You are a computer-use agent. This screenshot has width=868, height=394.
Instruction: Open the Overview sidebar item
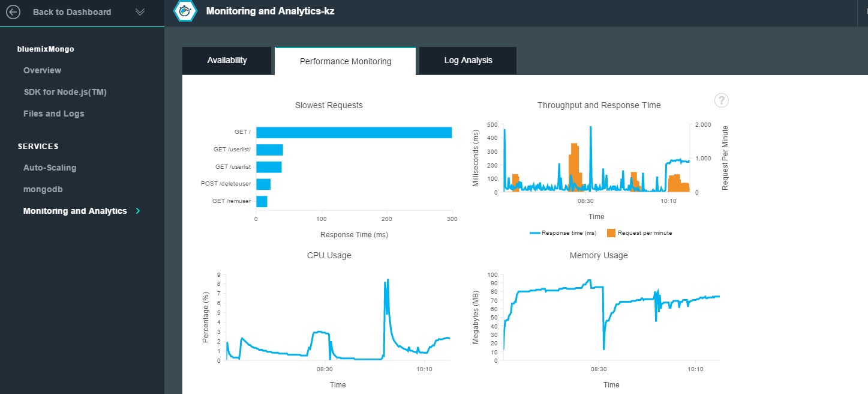tap(42, 70)
